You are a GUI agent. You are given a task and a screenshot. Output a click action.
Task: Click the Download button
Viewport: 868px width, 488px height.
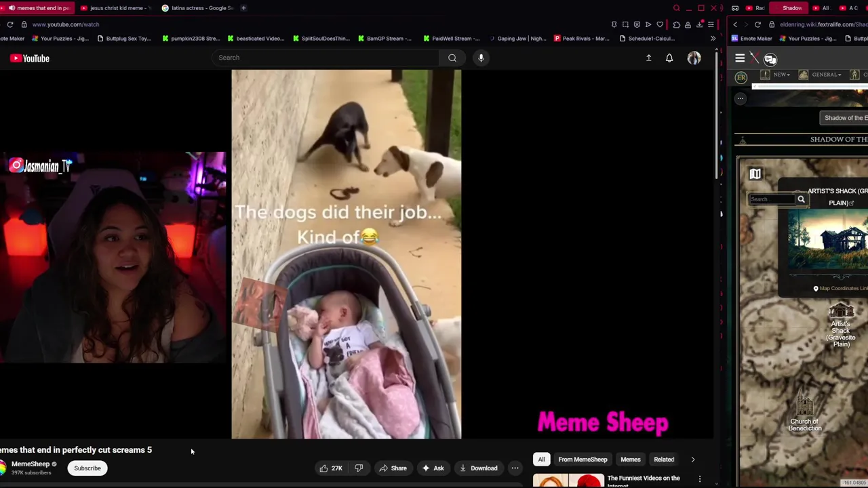click(x=479, y=468)
